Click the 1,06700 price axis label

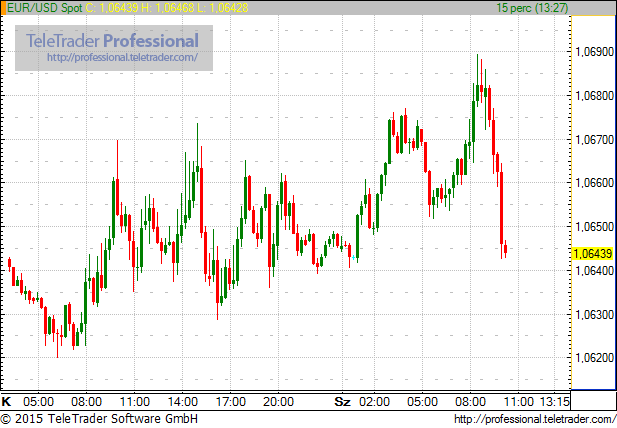594,140
